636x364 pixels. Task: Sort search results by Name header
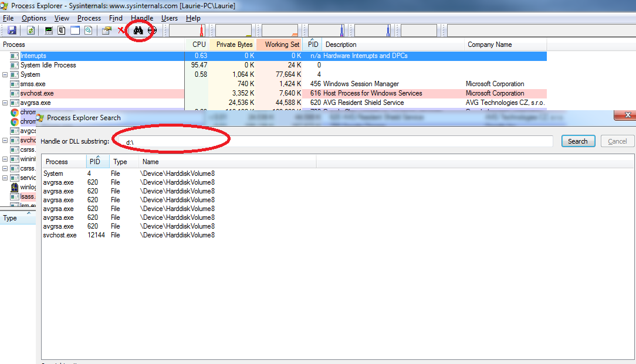[228, 162]
